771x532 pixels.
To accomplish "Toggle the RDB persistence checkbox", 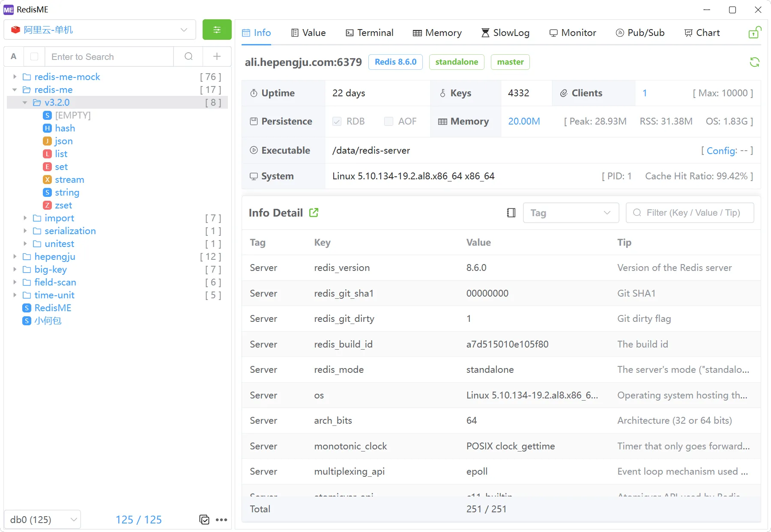I will (337, 122).
